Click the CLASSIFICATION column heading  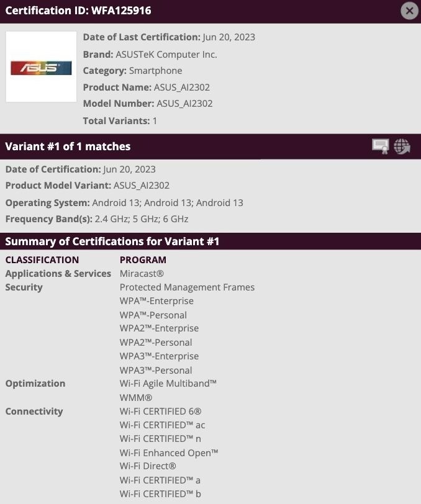42,259
